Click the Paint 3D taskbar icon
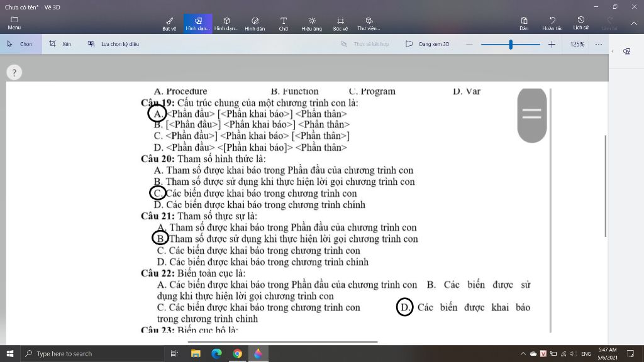 coord(258,353)
